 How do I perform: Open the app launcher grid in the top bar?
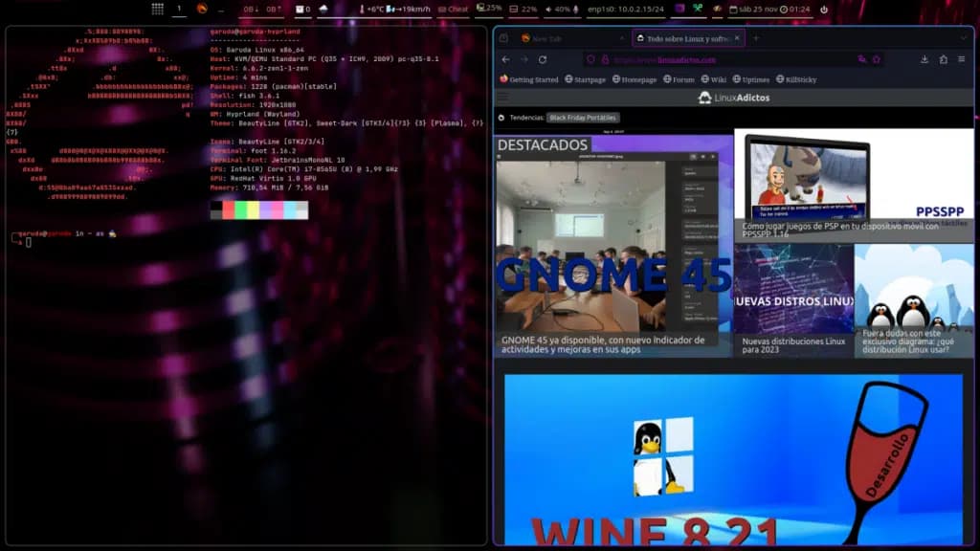pos(158,9)
